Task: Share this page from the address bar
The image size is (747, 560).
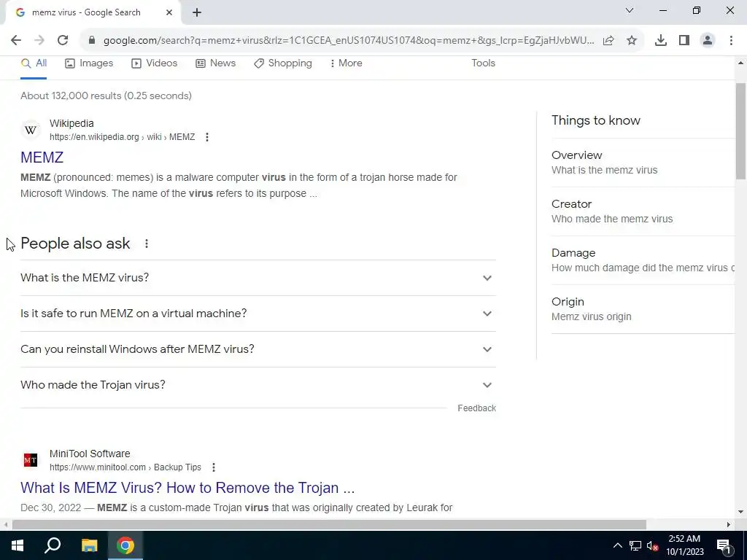Action: [608, 41]
